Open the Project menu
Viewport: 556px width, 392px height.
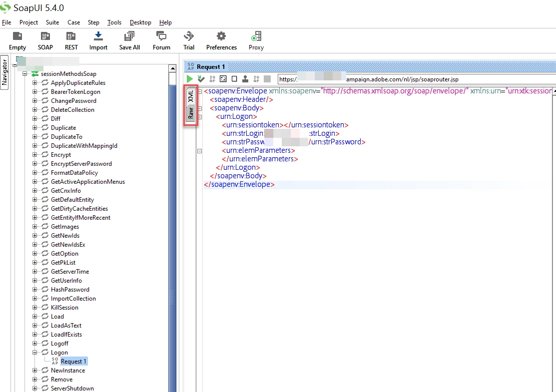(x=28, y=22)
